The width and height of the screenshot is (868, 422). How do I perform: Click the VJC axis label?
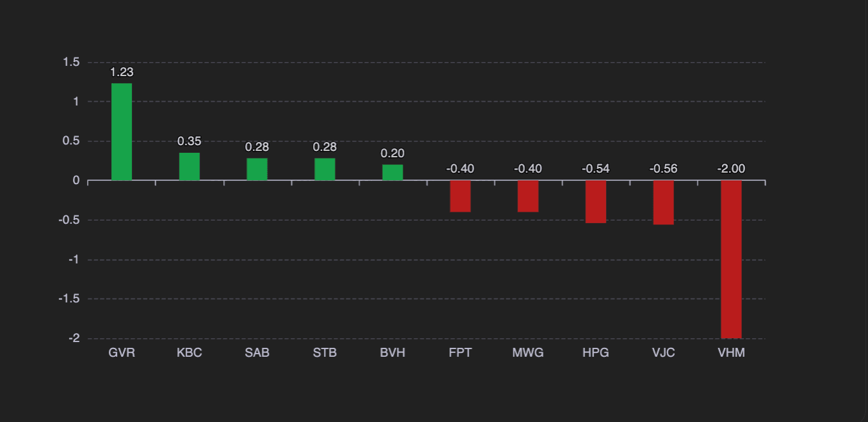pyautogui.click(x=664, y=353)
